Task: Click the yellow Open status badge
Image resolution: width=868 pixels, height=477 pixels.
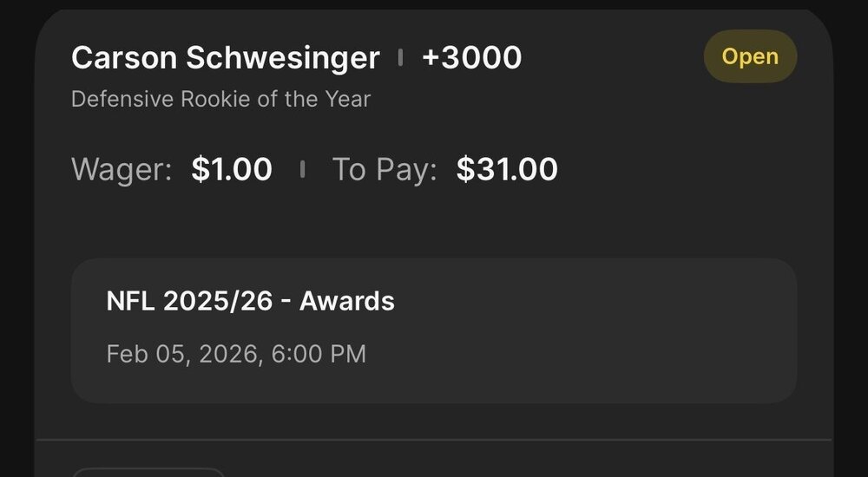Action: (x=750, y=57)
